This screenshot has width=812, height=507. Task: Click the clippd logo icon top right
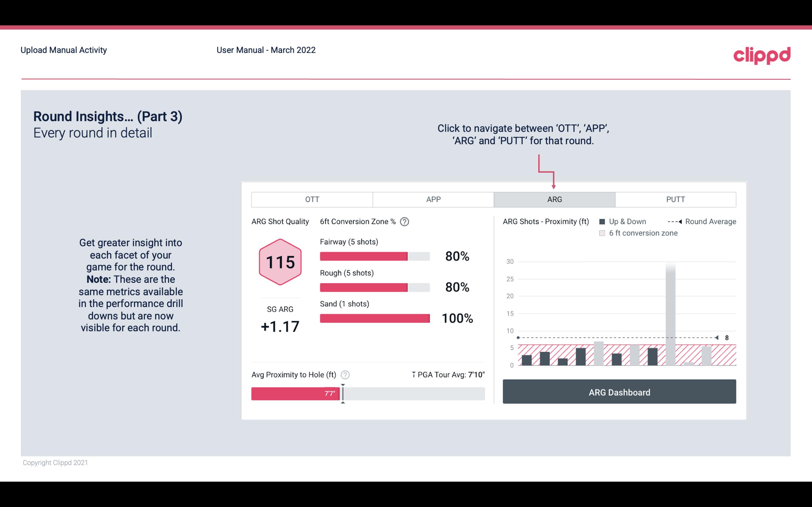coord(762,55)
